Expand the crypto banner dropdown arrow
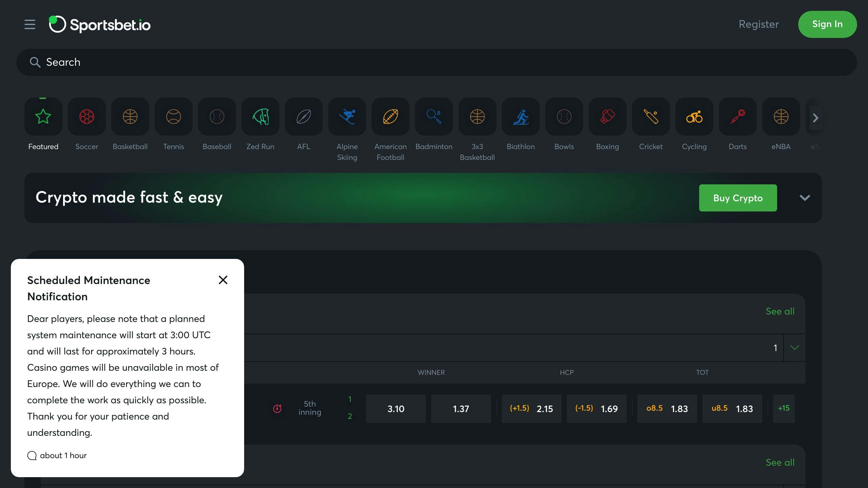Viewport: 868px width, 488px height. (x=804, y=198)
